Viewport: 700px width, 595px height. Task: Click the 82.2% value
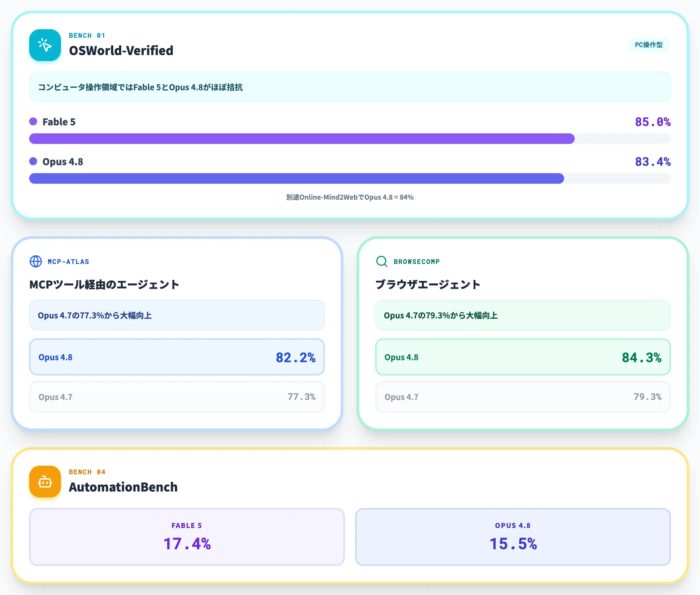click(296, 358)
